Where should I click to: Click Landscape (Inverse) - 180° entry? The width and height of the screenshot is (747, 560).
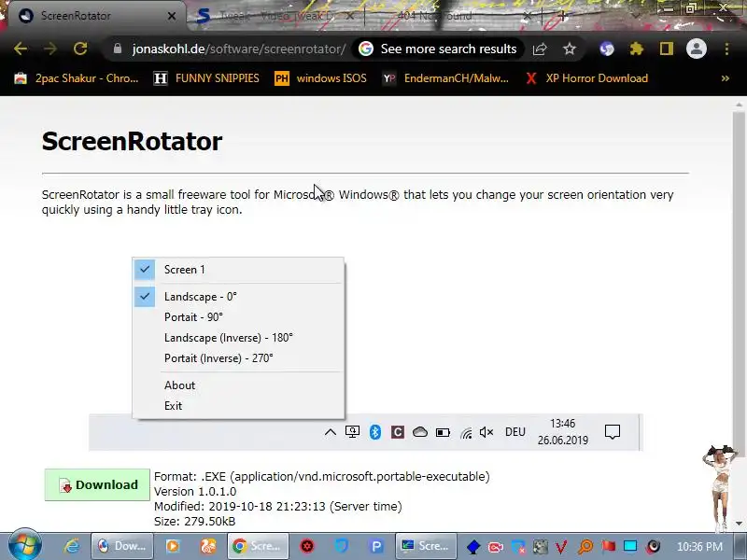[x=238, y=338]
